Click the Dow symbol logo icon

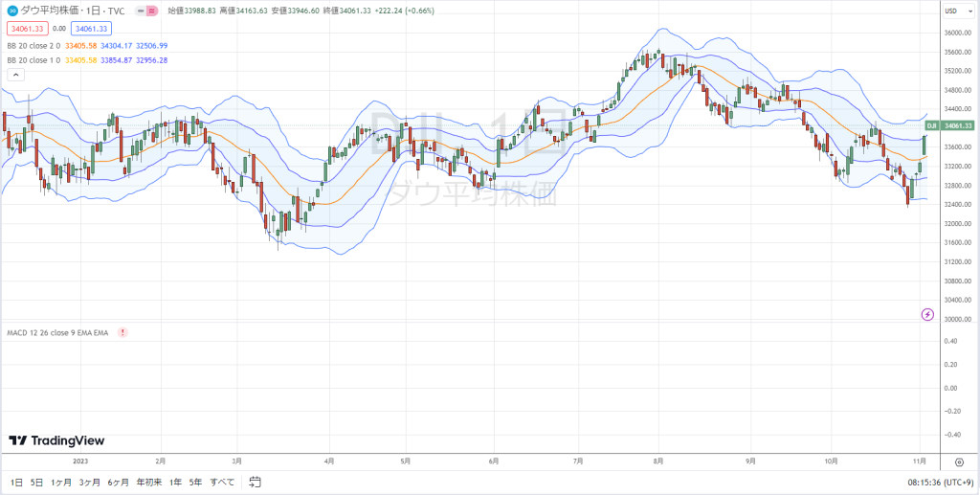11,11
